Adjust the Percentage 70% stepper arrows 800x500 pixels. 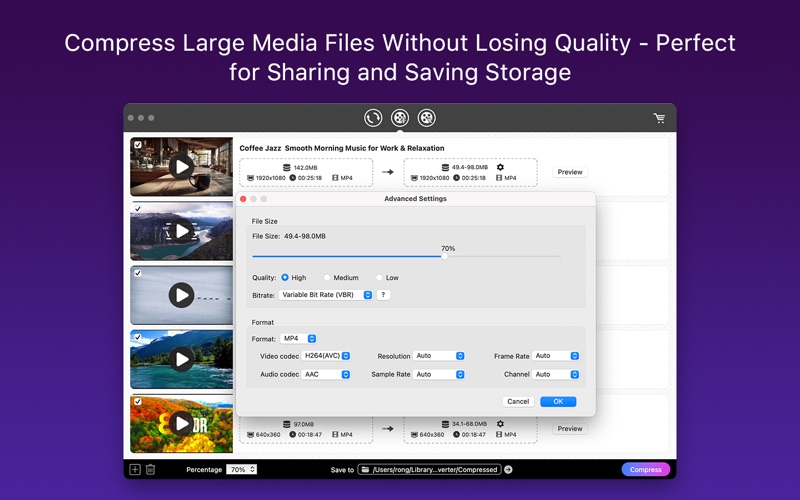coord(253,469)
